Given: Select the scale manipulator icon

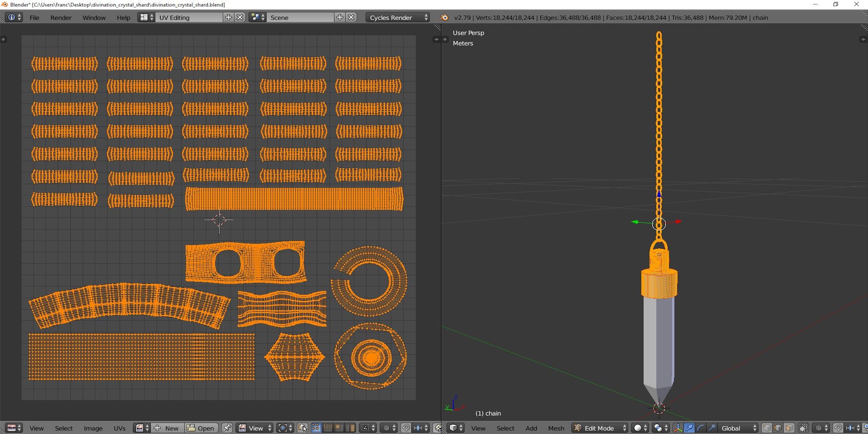Looking at the screenshot, I should pyautogui.click(x=712, y=428).
